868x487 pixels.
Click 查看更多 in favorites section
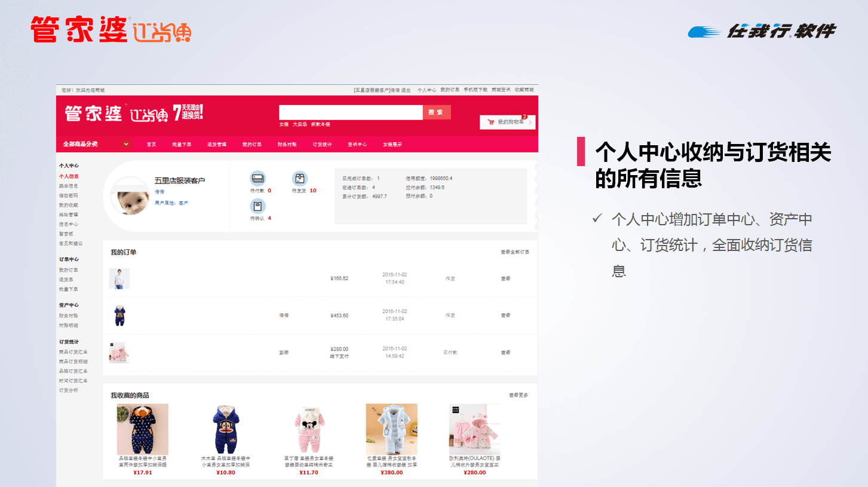pyautogui.click(x=519, y=396)
